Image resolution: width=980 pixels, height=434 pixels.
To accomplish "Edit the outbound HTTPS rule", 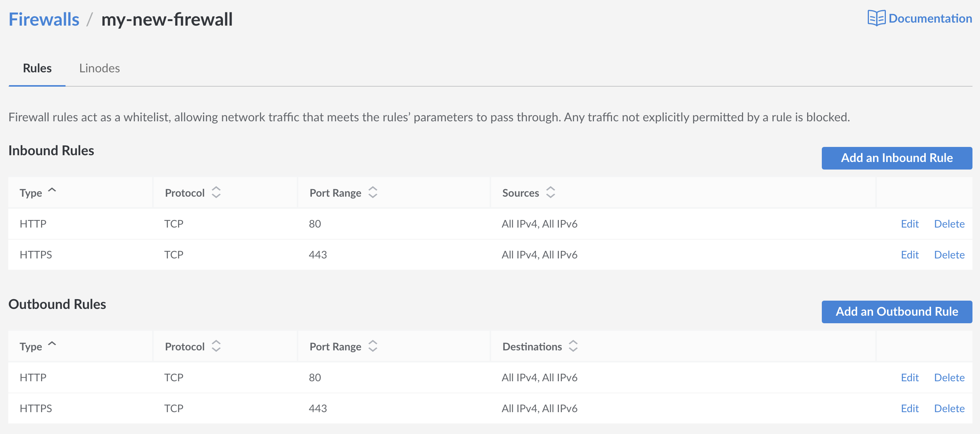I will (909, 408).
